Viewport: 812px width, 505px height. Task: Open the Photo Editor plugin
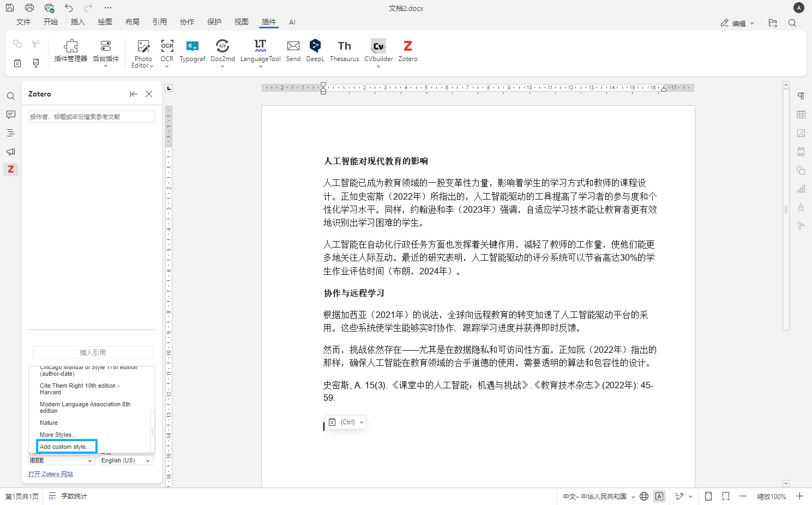coord(142,52)
